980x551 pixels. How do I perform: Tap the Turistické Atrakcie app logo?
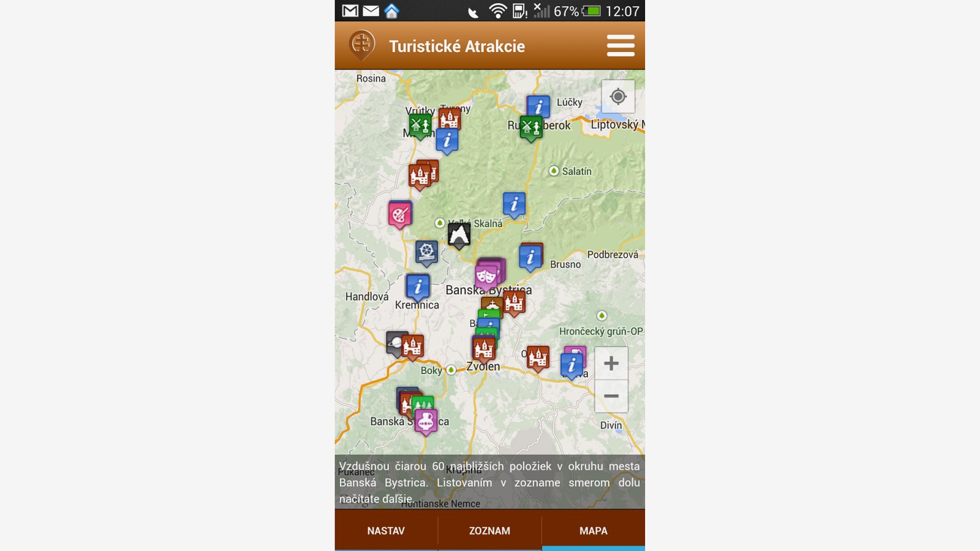pyautogui.click(x=361, y=45)
